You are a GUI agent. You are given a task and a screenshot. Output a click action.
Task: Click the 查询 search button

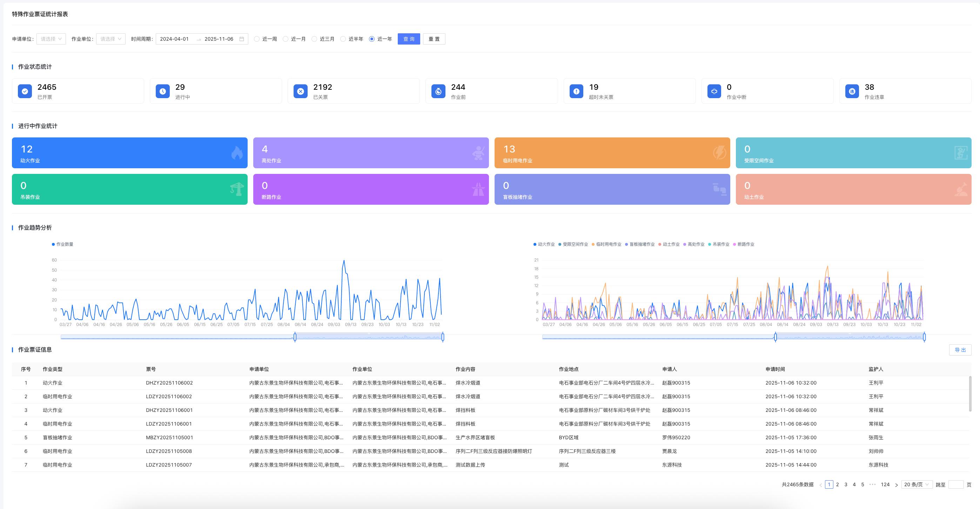click(409, 39)
